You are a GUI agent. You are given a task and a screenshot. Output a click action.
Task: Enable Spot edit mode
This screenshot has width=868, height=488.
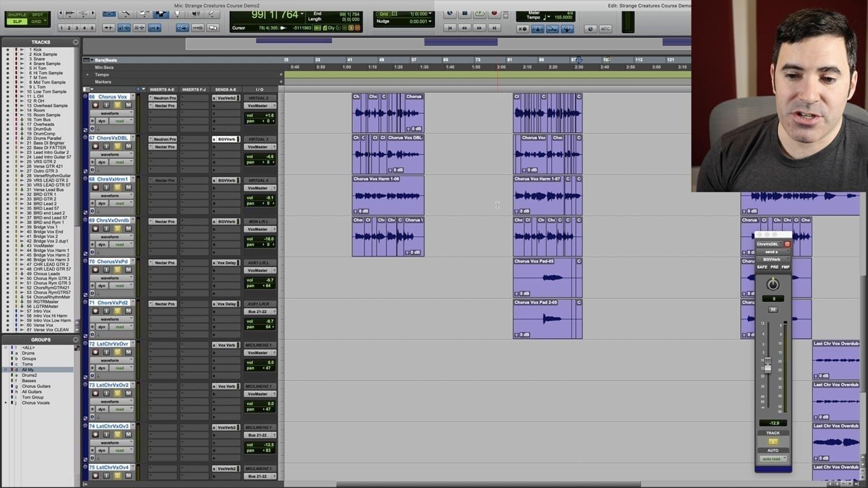coord(38,14)
